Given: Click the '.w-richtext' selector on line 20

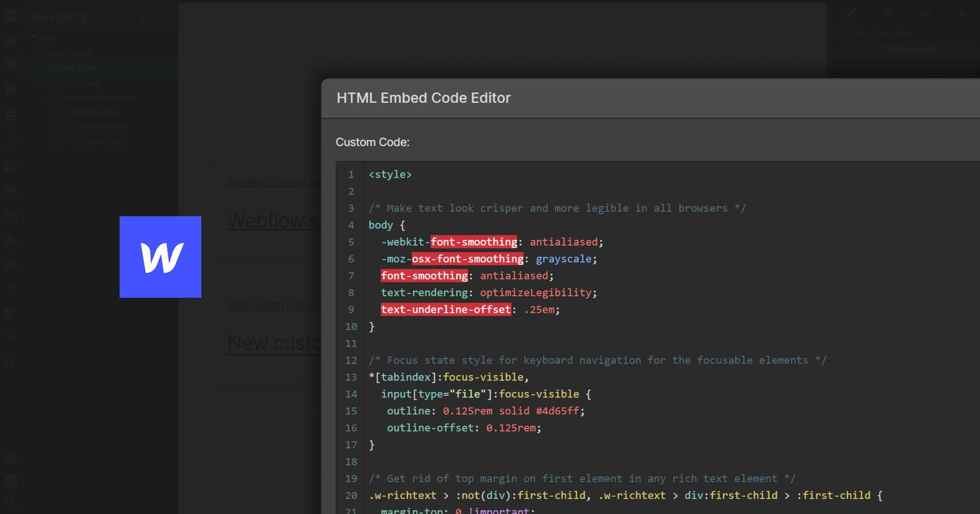Looking at the screenshot, I should coord(402,495).
